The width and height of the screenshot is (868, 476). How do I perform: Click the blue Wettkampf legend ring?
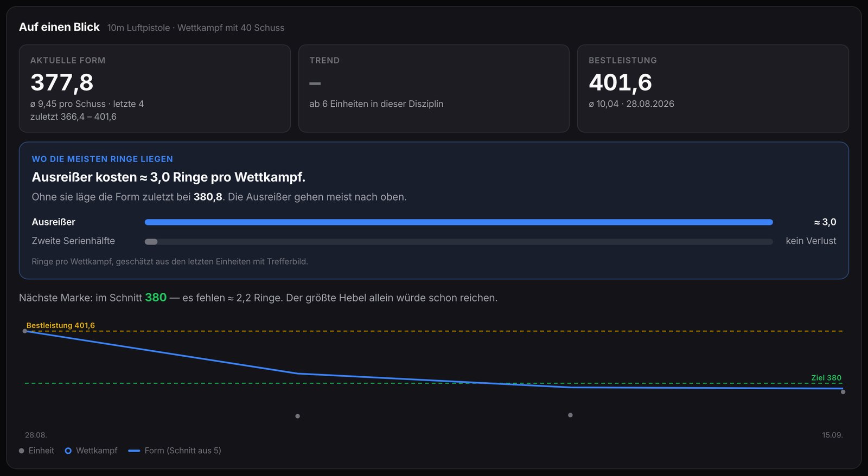coord(68,451)
